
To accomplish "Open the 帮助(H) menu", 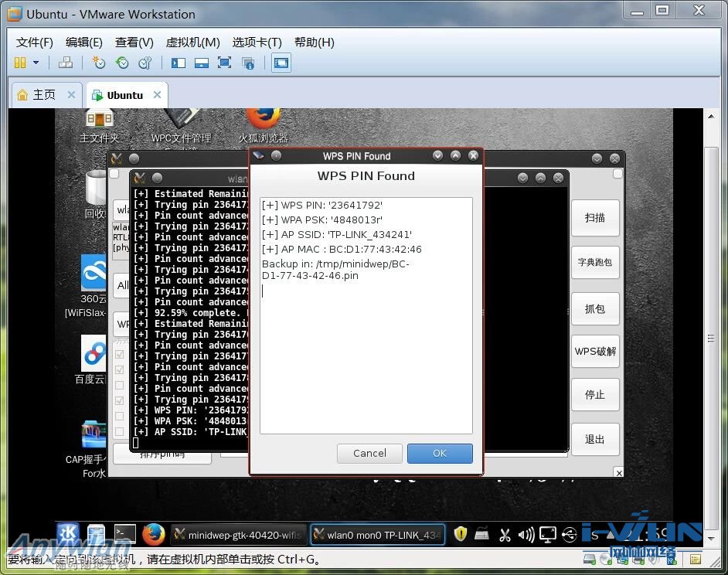I will [315, 43].
